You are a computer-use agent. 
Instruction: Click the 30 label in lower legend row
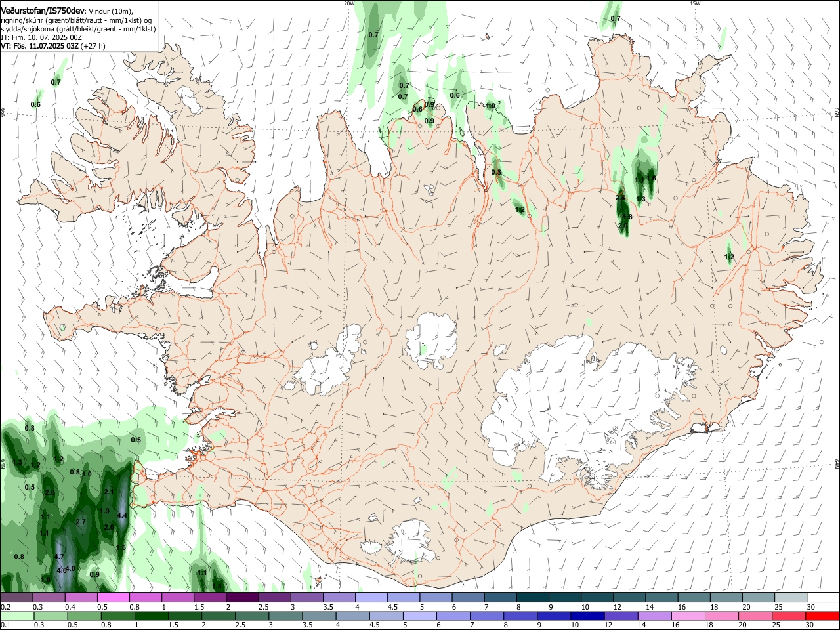(x=809, y=625)
